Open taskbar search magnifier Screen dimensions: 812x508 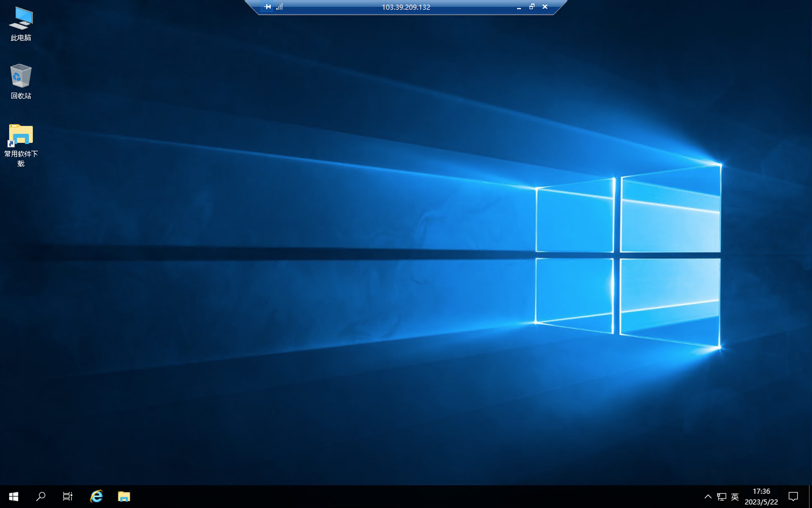(x=41, y=496)
